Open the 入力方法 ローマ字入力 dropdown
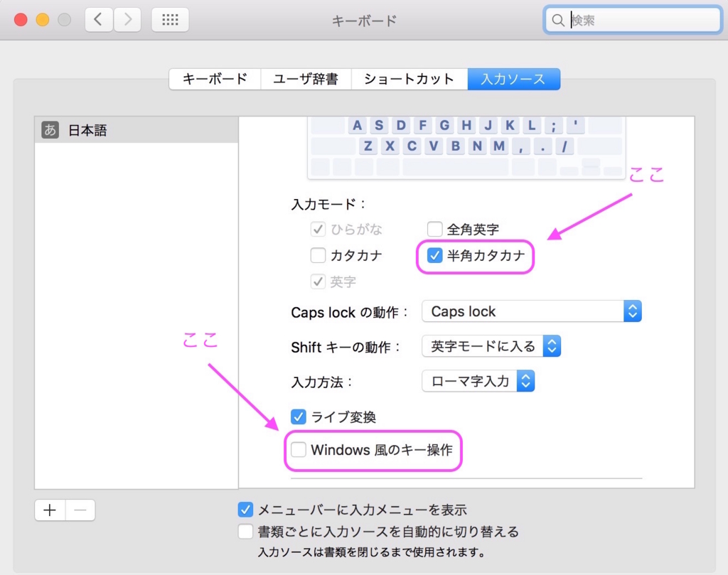Image resolution: width=728 pixels, height=575 pixels. pyautogui.click(x=478, y=381)
